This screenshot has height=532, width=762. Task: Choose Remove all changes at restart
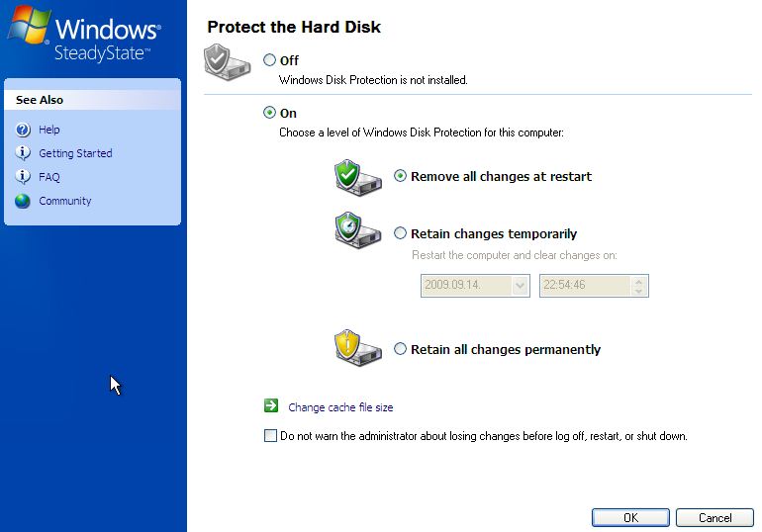pyautogui.click(x=401, y=176)
